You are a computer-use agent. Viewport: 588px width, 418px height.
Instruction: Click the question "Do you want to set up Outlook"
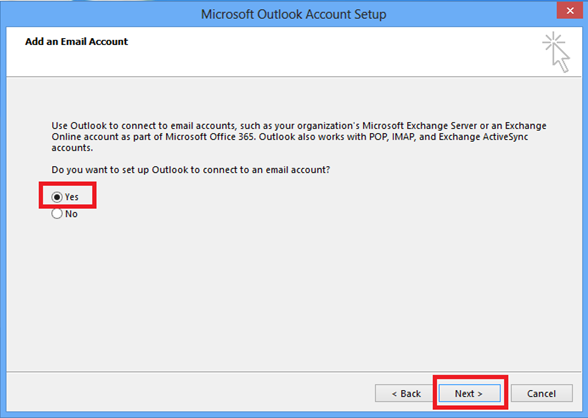190,170
